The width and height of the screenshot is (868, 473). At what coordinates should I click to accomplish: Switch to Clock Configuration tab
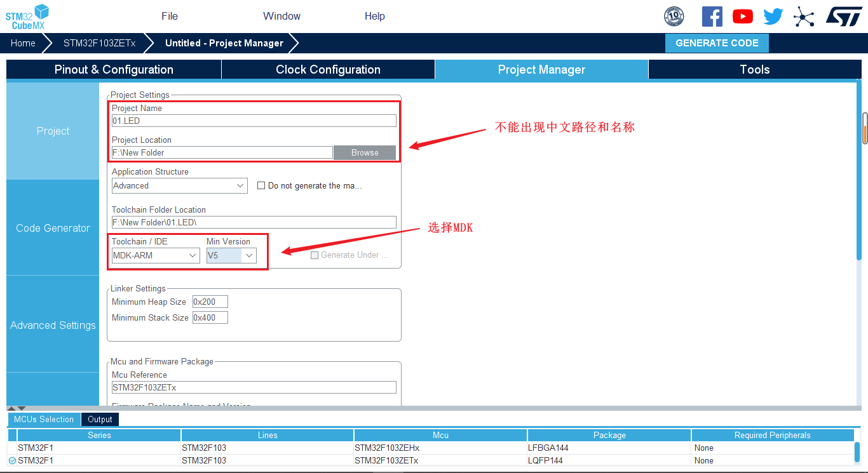coord(328,70)
